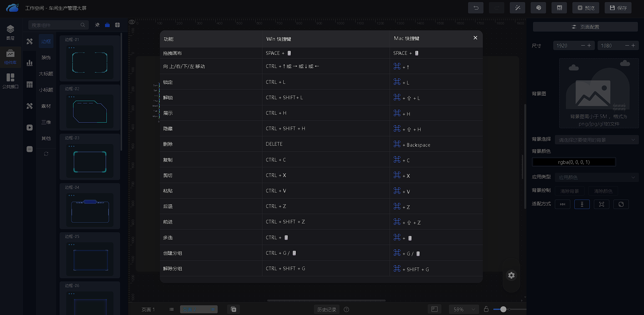This screenshot has height=315, width=644.
Task: Expand the 应用类型 dropdown
Action: point(597,177)
